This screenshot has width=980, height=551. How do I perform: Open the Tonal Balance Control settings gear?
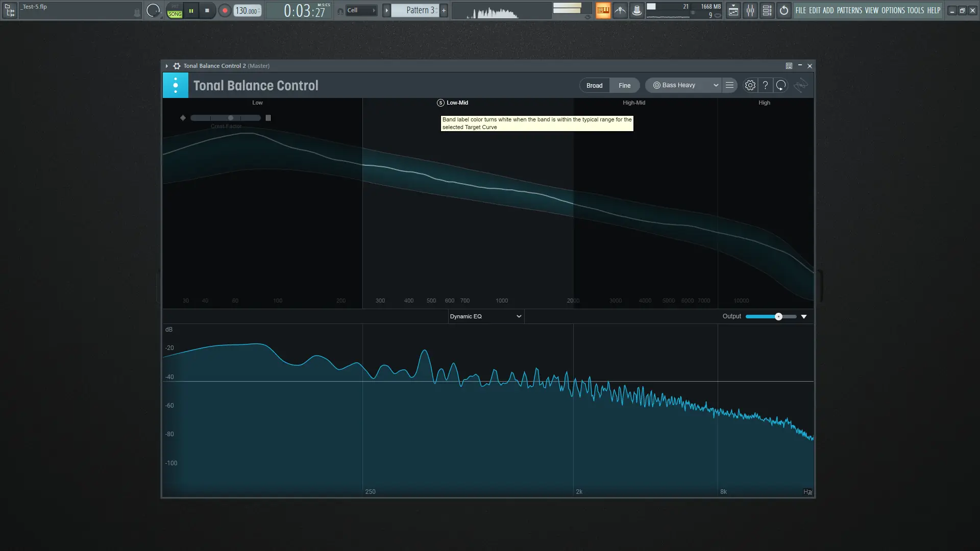click(750, 85)
